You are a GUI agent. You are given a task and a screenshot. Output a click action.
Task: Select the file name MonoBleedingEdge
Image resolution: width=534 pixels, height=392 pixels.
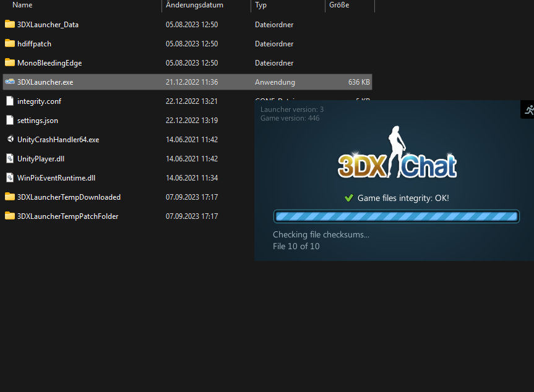click(x=50, y=63)
